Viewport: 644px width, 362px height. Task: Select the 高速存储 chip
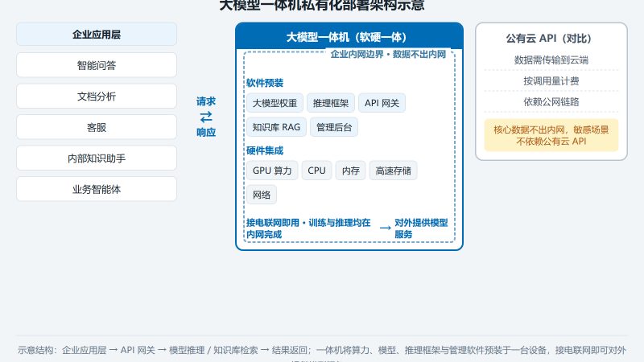(x=393, y=171)
